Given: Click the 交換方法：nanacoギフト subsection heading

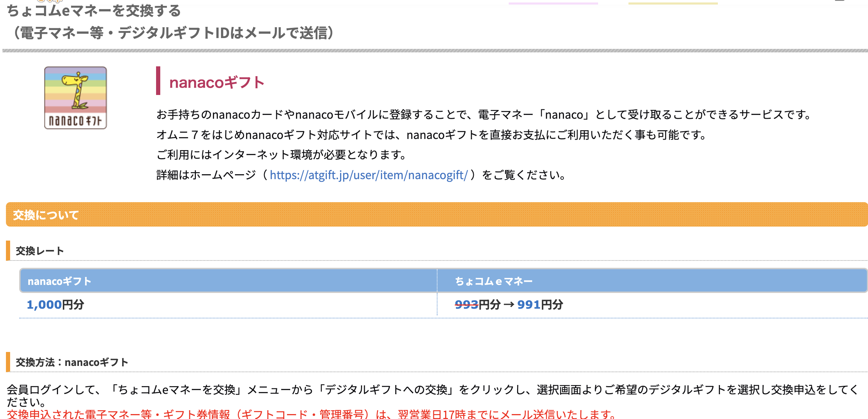Looking at the screenshot, I should (x=72, y=362).
